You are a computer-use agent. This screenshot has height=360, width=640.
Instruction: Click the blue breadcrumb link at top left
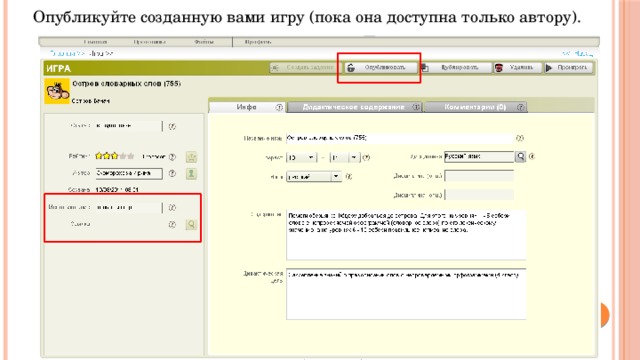coord(68,53)
